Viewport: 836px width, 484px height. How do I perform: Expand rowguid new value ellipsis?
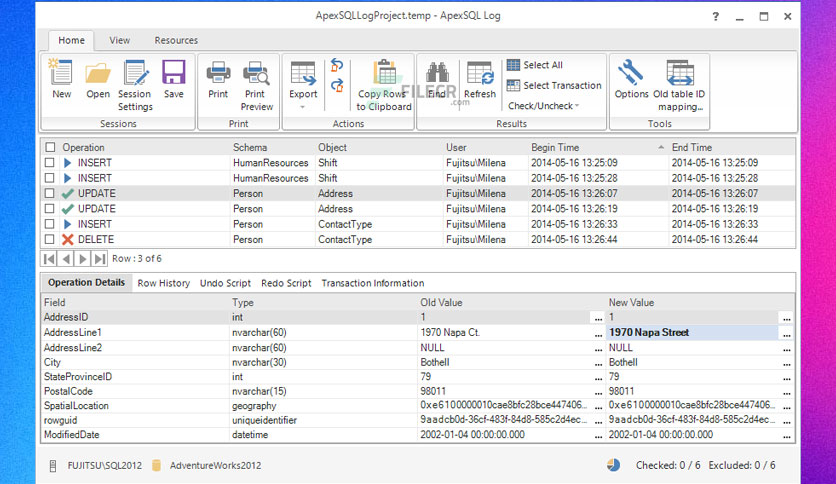coord(786,421)
